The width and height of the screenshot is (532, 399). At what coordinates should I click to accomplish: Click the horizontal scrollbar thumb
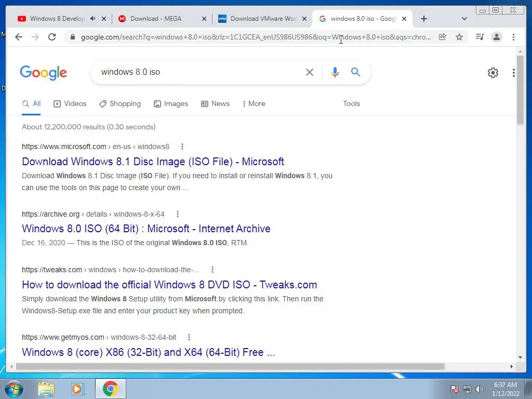pyautogui.click(x=230, y=366)
